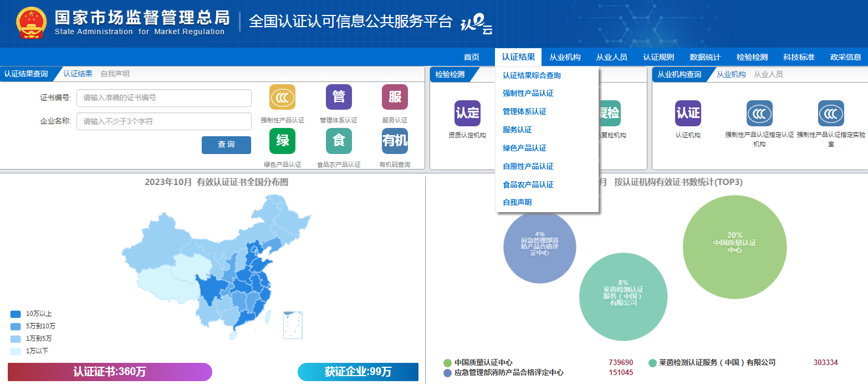Image resolution: width=868 pixels, height=385 pixels.
Task: Select the 强制性产品认证指定实验室 icon
Action: pos(831,113)
